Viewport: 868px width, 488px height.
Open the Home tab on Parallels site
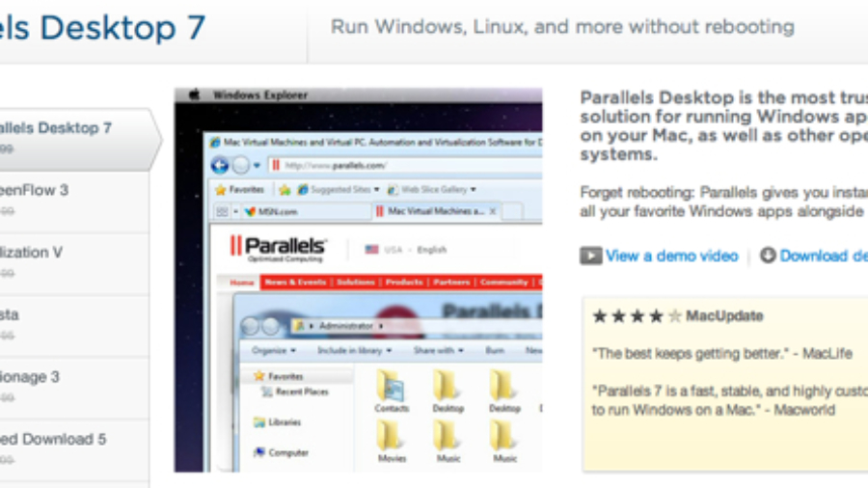pos(242,283)
